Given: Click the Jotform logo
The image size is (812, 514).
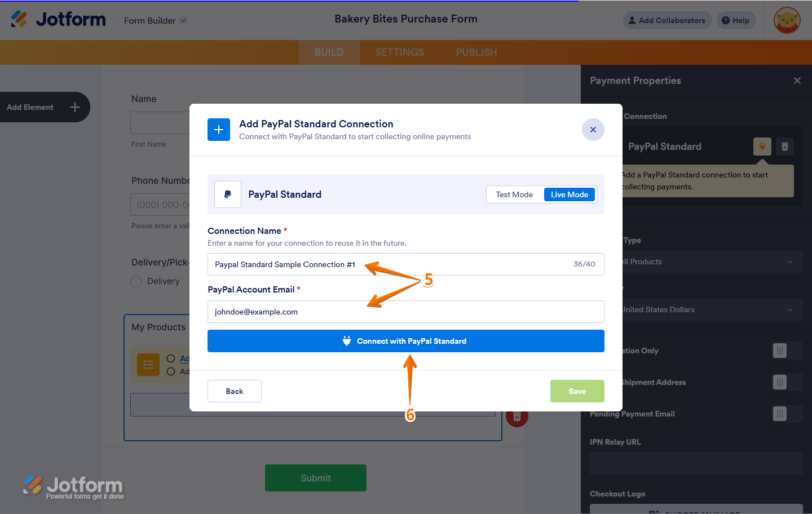Looking at the screenshot, I should point(58,19).
